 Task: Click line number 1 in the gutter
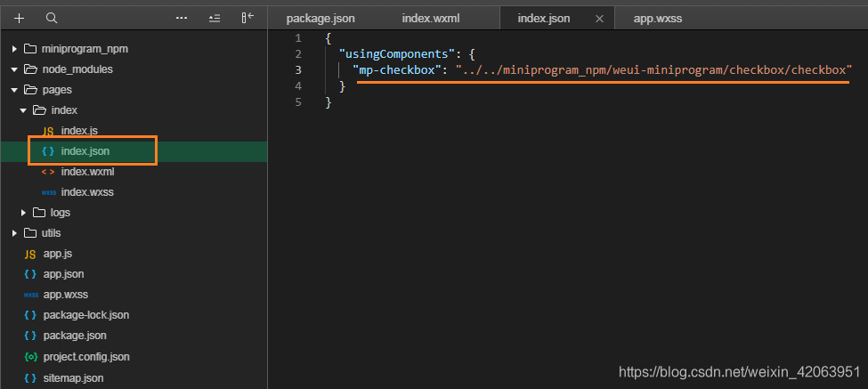pos(298,37)
